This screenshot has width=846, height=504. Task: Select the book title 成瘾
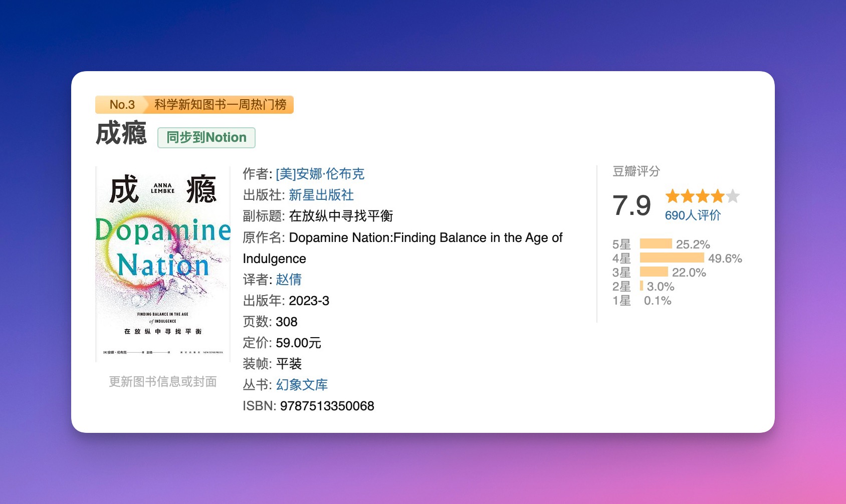click(122, 134)
